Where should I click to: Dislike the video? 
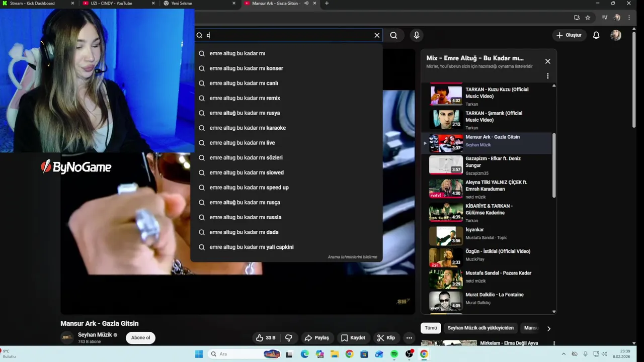(289, 338)
